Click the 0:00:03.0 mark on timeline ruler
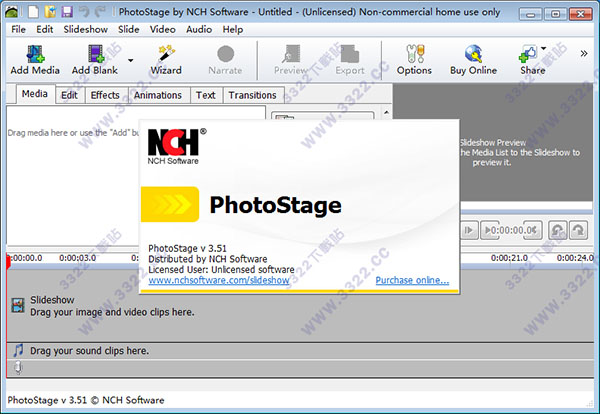 [x=77, y=258]
